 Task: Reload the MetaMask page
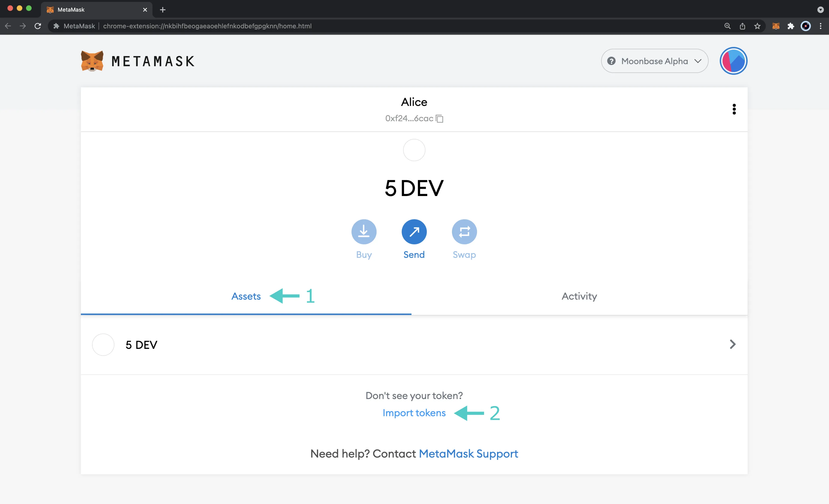click(38, 26)
